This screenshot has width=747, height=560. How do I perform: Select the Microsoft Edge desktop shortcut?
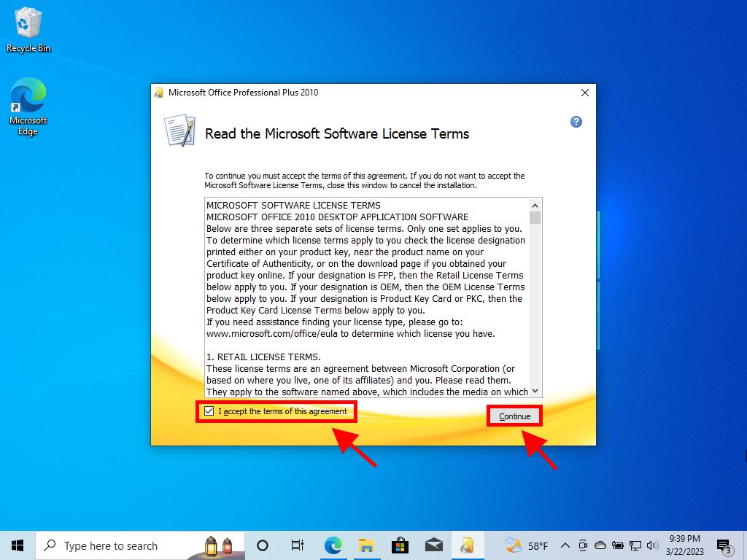pyautogui.click(x=28, y=107)
